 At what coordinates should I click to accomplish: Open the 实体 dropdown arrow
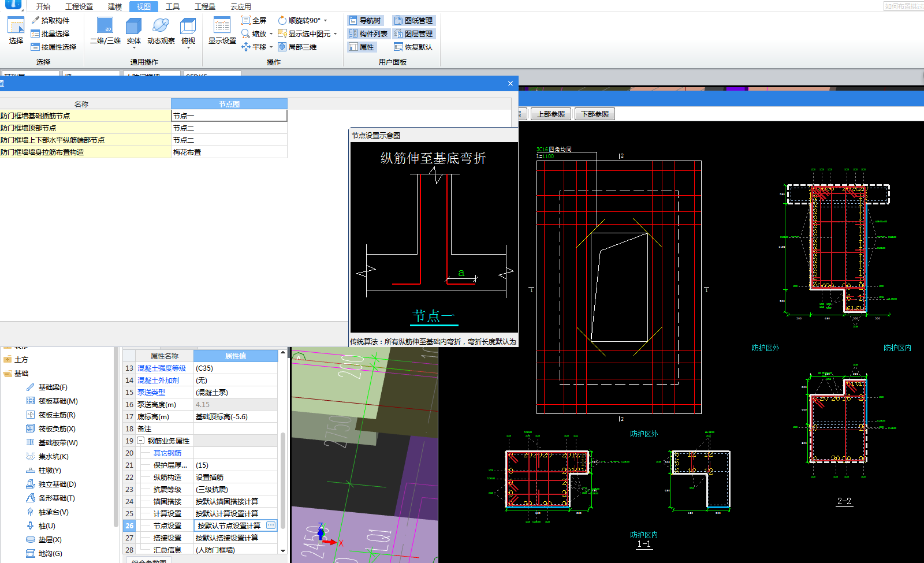point(133,48)
